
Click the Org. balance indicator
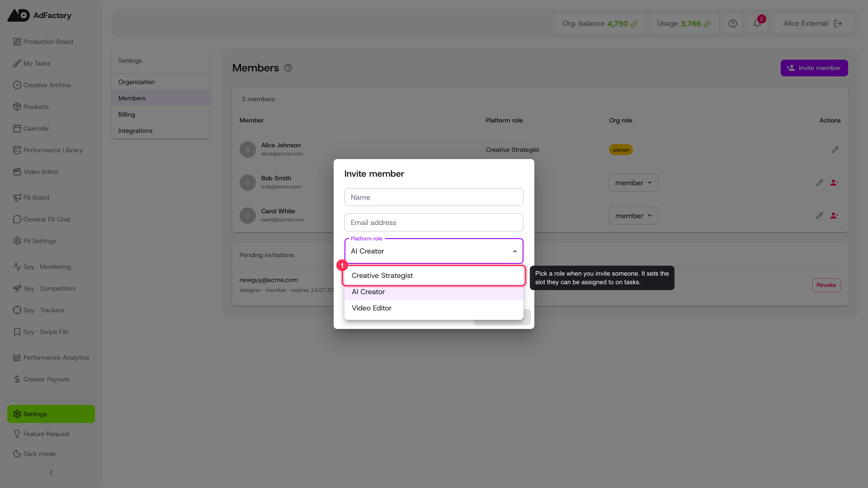(x=600, y=23)
